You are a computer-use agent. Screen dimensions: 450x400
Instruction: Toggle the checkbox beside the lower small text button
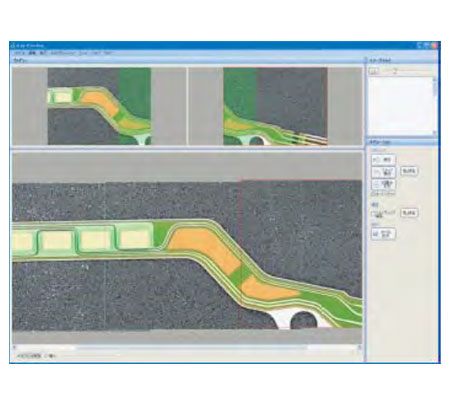374,213
